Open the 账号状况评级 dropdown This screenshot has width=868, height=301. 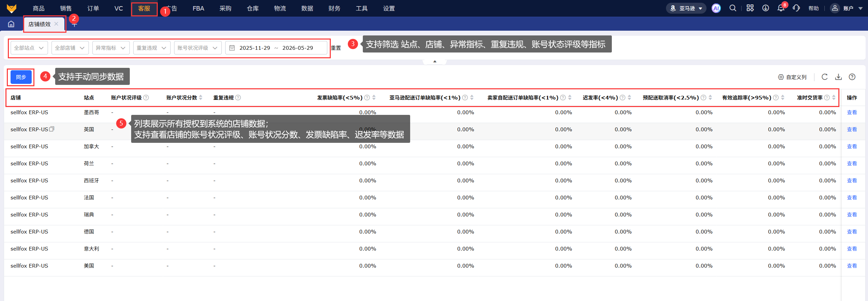tap(198, 48)
